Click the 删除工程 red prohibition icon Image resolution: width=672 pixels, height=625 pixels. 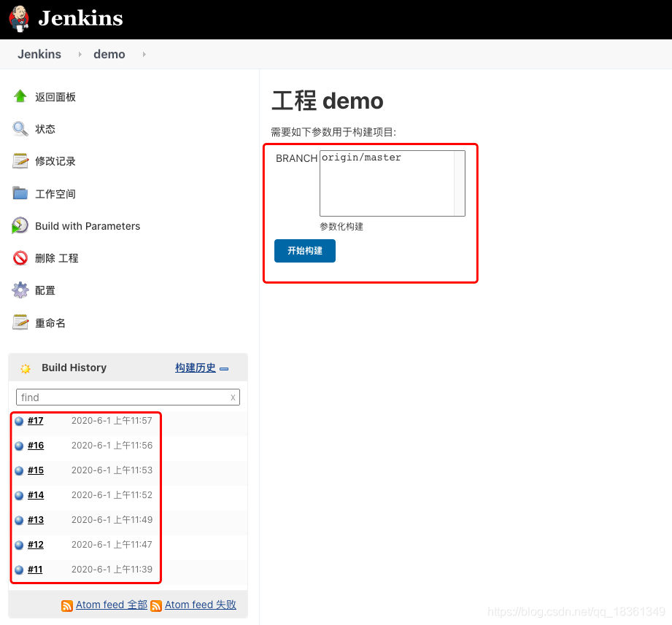(20, 257)
